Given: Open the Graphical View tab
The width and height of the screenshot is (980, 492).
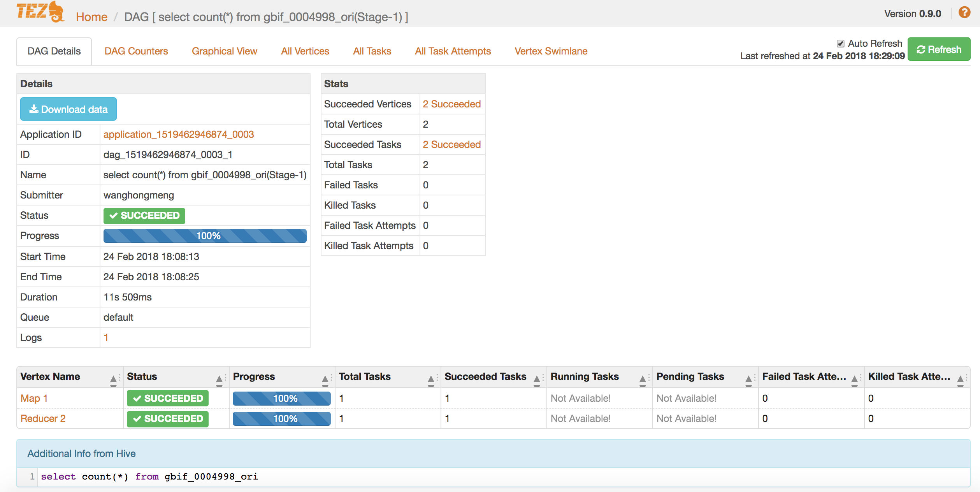Looking at the screenshot, I should pos(224,51).
